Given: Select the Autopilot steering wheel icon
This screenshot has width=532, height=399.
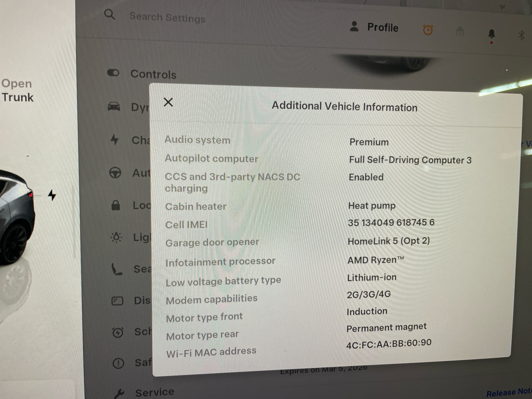Looking at the screenshot, I should [x=115, y=172].
